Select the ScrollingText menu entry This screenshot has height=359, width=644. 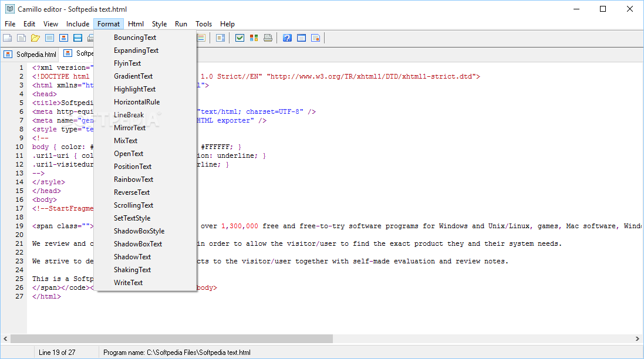click(x=146, y=205)
